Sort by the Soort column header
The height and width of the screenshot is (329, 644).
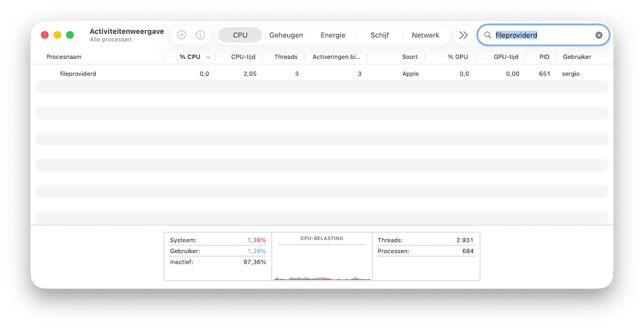[410, 57]
